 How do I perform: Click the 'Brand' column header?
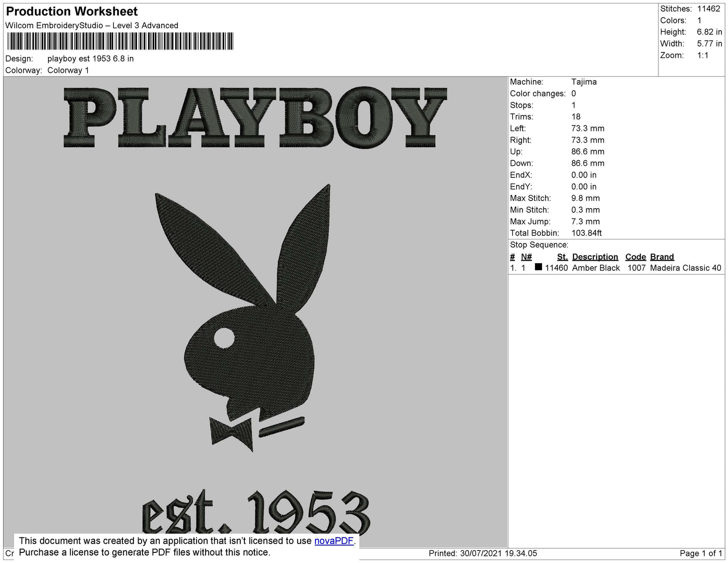click(662, 257)
